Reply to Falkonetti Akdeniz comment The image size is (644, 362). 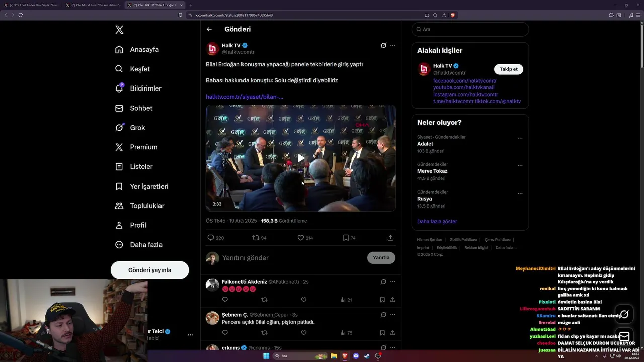click(225, 300)
